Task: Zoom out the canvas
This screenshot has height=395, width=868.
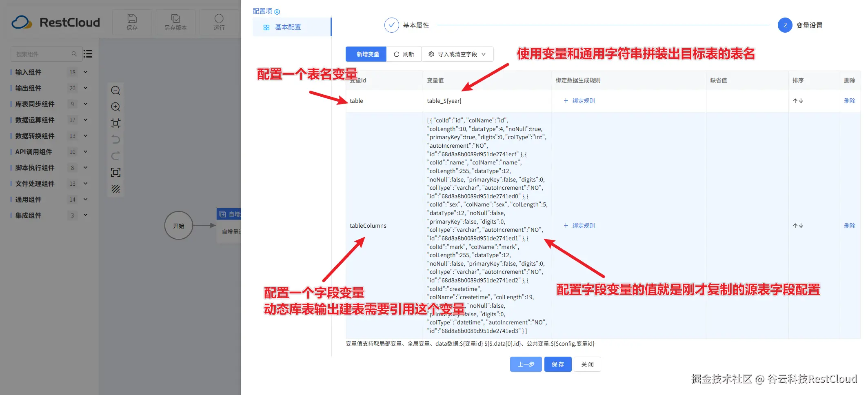Action: 115,90
